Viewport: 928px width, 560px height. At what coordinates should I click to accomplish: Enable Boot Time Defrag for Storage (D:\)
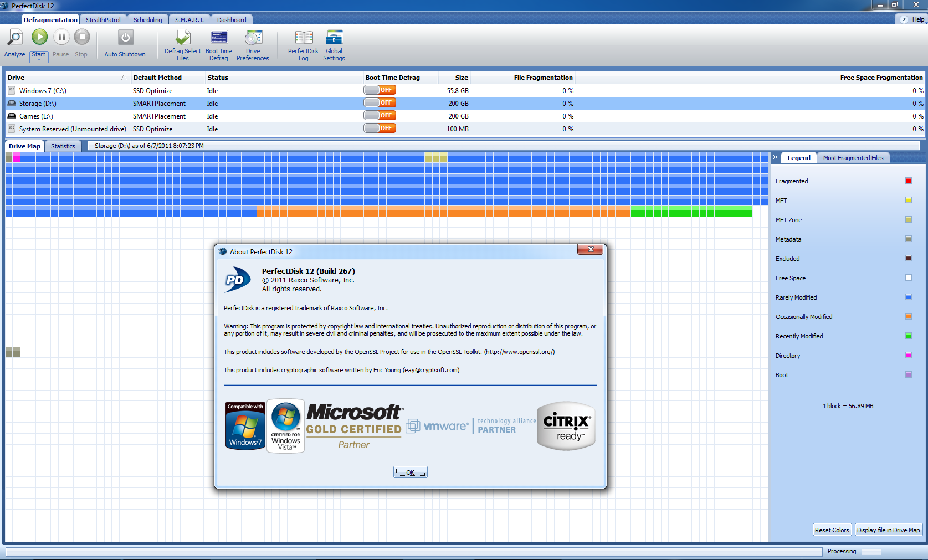[x=380, y=103]
